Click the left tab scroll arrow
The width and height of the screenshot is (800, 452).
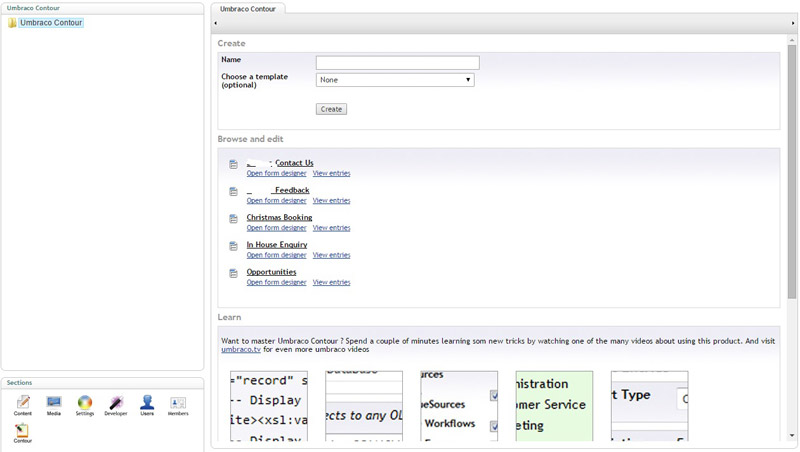point(215,23)
